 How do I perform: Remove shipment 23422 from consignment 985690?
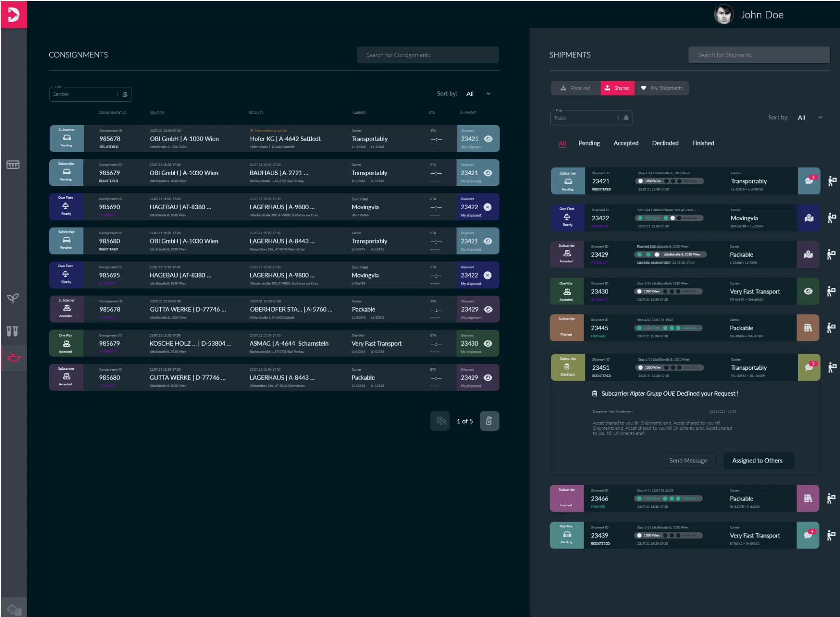487,207
